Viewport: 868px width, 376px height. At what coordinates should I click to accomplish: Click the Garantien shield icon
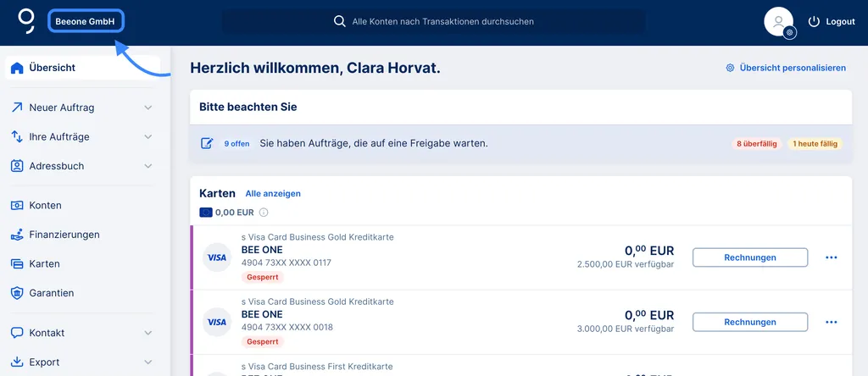click(17, 293)
